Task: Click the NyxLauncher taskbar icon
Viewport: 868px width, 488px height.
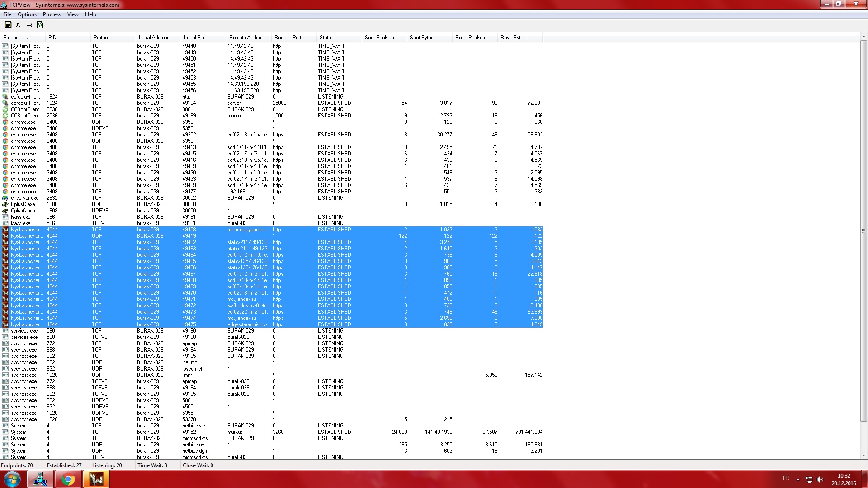Action: point(96,479)
